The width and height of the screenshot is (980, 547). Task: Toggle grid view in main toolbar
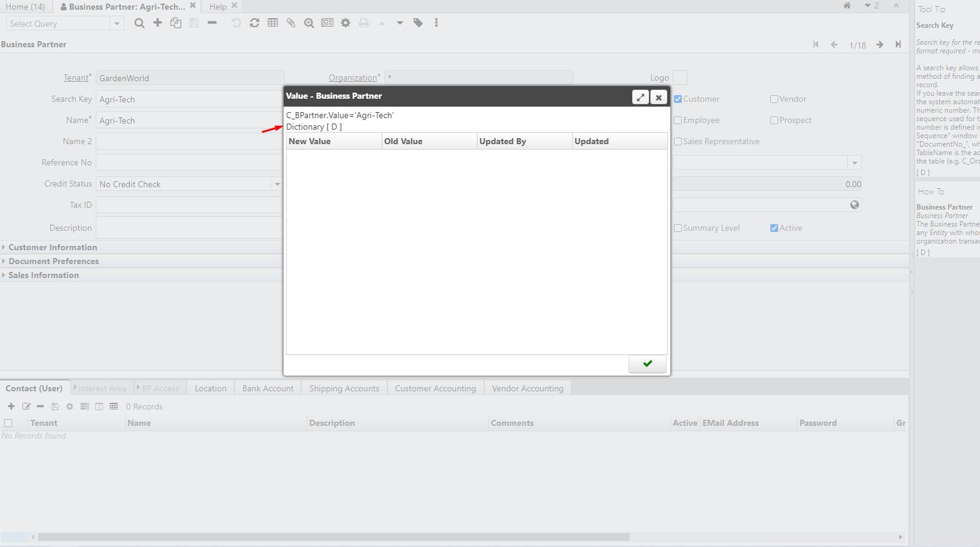tap(273, 23)
